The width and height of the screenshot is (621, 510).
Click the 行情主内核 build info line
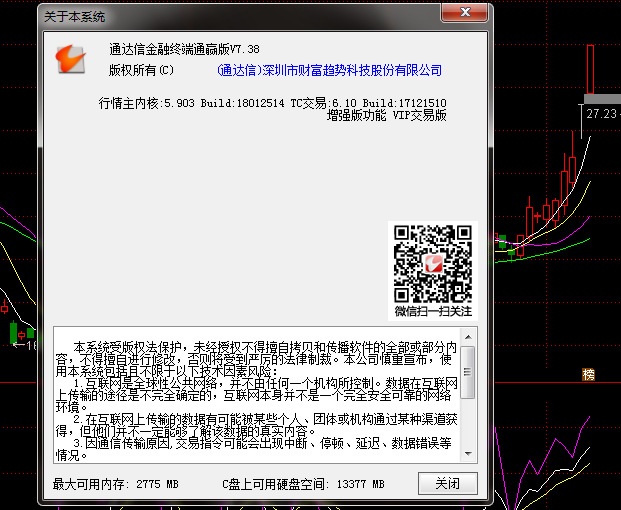pos(272,103)
